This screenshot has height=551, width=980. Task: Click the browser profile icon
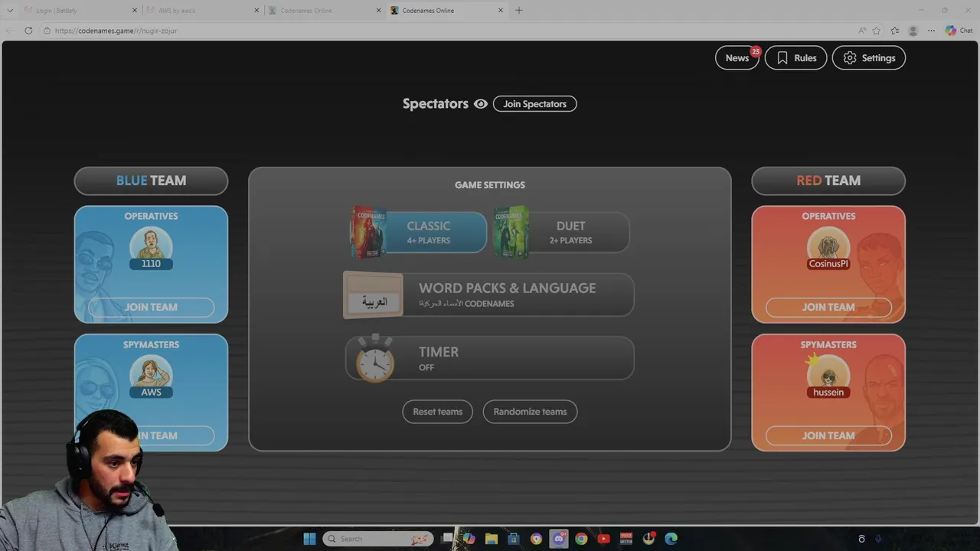(913, 31)
